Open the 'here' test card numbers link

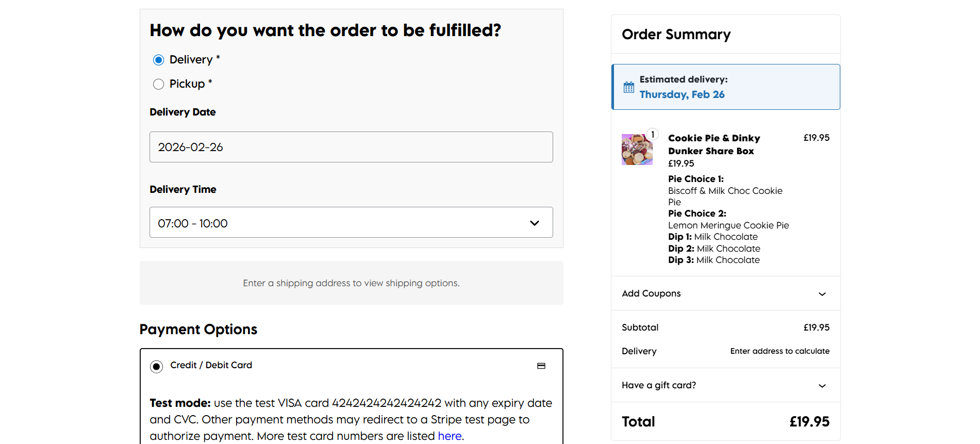[450, 436]
